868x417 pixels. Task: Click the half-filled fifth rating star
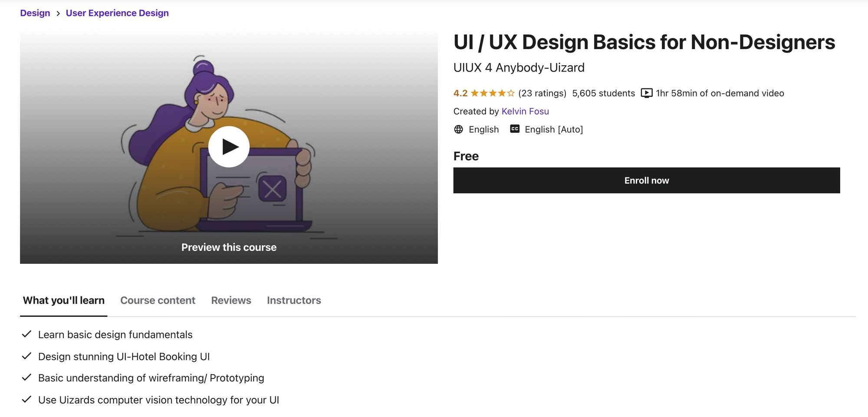click(510, 92)
